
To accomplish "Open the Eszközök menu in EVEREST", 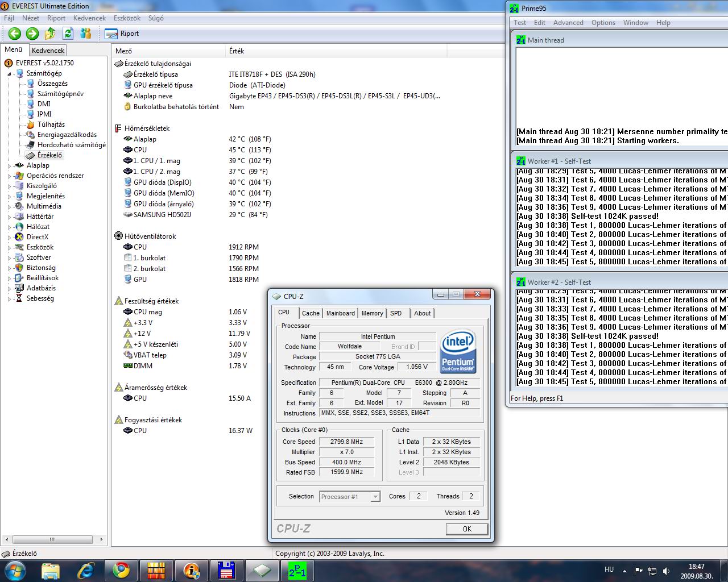I will pyautogui.click(x=127, y=18).
